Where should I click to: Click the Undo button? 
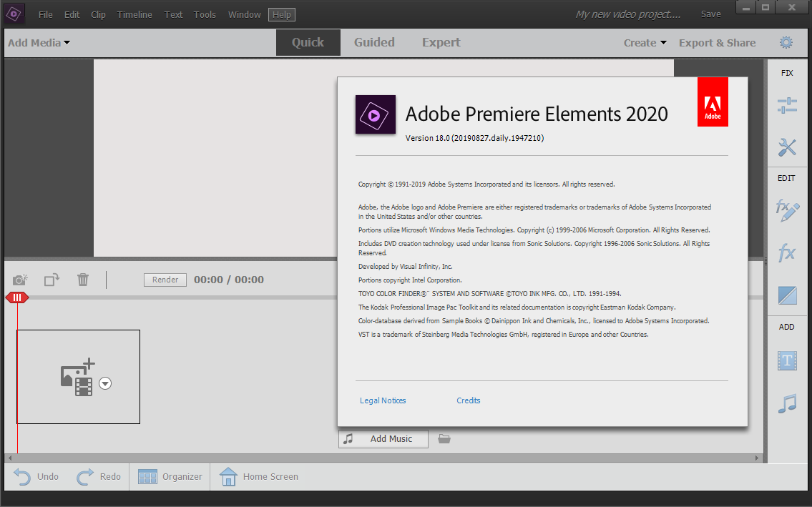pyautogui.click(x=36, y=476)
